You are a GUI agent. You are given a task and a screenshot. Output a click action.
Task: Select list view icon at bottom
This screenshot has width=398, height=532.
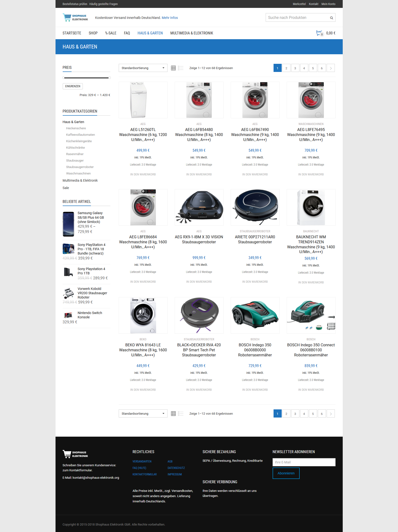(x=181, y=413)
